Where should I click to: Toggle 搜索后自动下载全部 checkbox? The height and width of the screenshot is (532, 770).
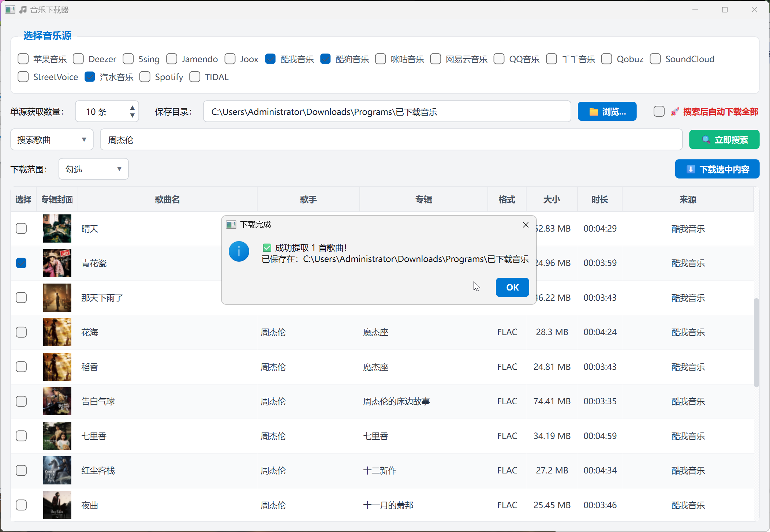[659, 111]
